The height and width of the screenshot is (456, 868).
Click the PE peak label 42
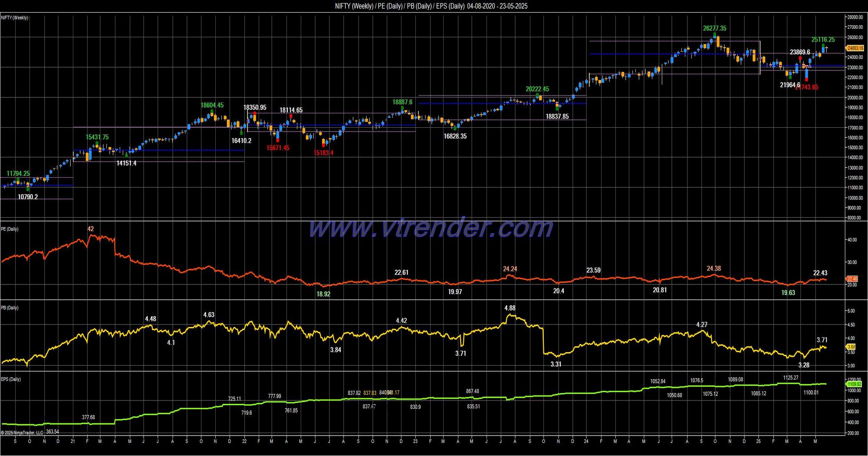click(x=90, y=229)
